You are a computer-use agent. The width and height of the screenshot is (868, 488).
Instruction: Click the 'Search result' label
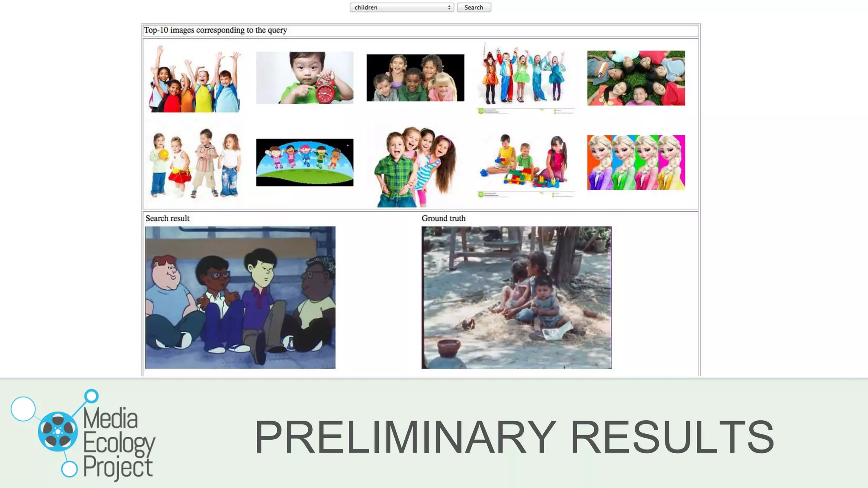coord(167,219)
